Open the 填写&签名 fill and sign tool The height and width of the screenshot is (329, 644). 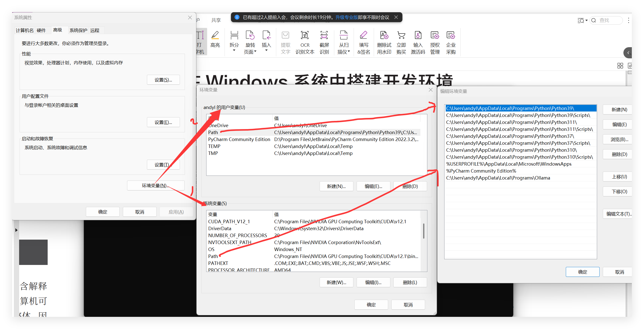(x=364, y=41)
